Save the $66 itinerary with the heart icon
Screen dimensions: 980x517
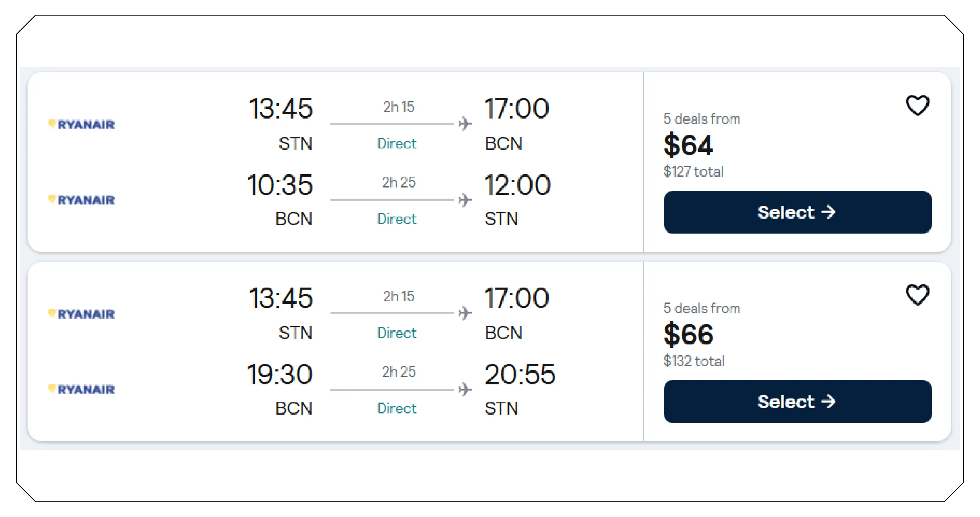coord(917,295)
